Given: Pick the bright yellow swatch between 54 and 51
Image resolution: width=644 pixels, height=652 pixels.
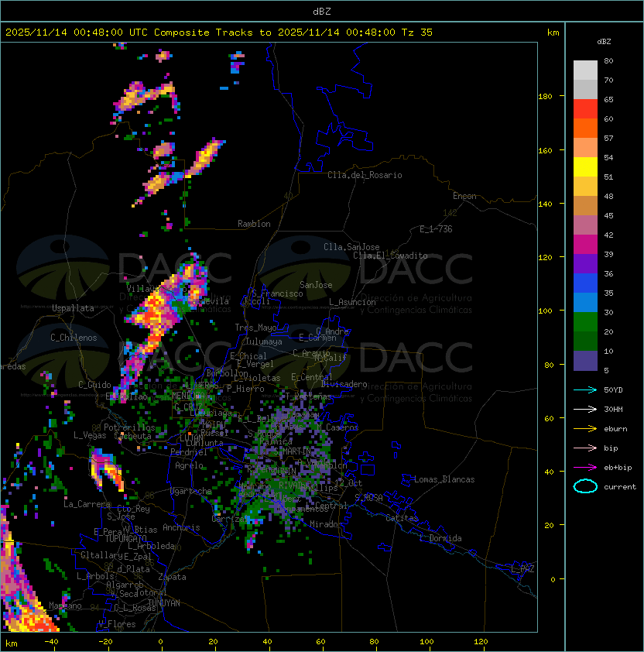Looking at the screenshot, I should [x=585, y=167].
